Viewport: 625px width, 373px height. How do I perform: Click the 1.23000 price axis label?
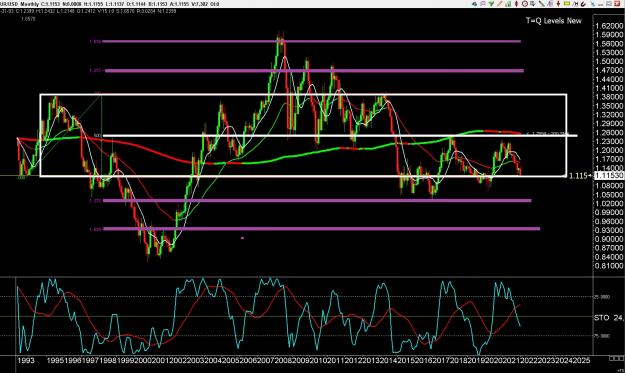pos(609,141)
